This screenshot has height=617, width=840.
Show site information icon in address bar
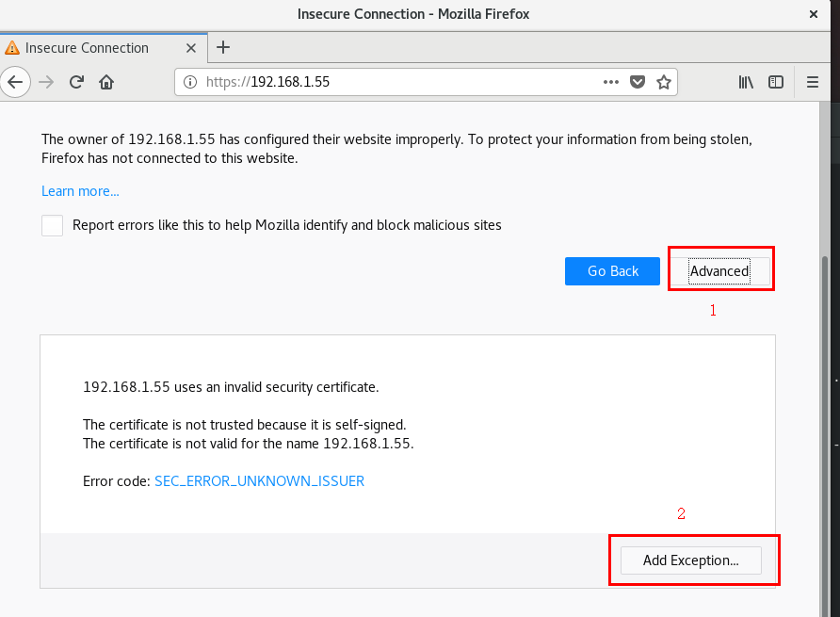(189, 82)
